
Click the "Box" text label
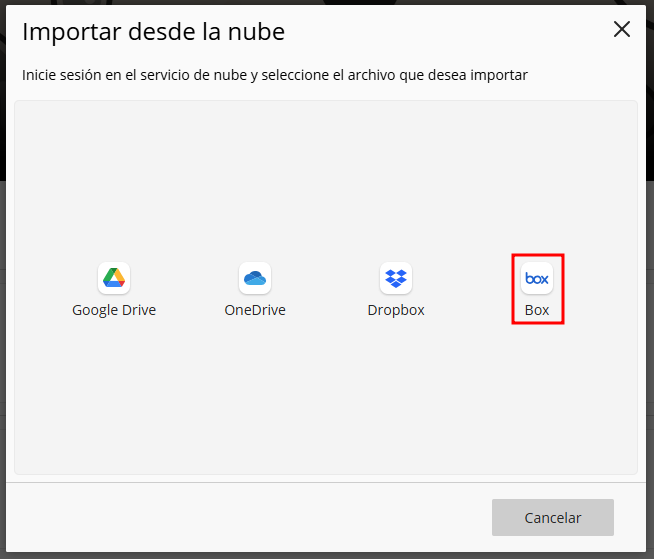click(x=537, y=310)
